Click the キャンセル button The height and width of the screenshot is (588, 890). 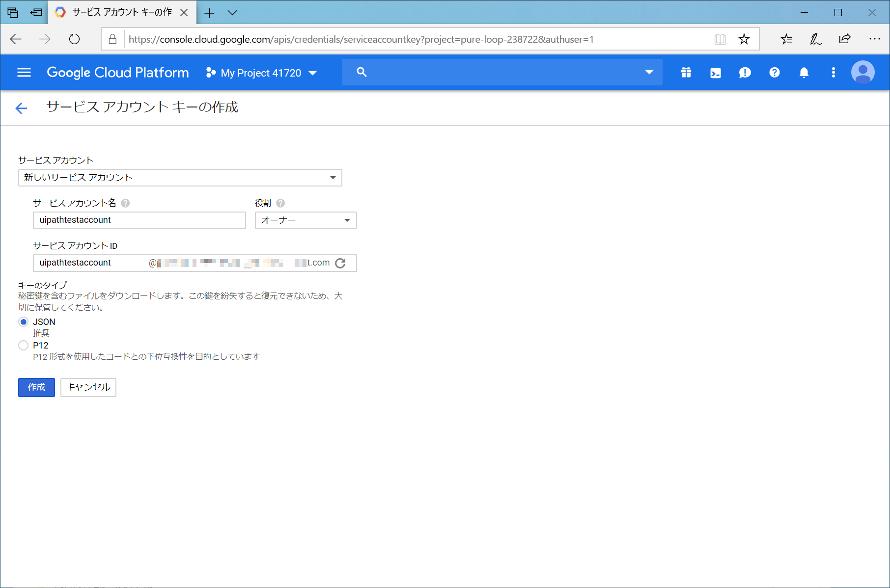click(88, 387)
